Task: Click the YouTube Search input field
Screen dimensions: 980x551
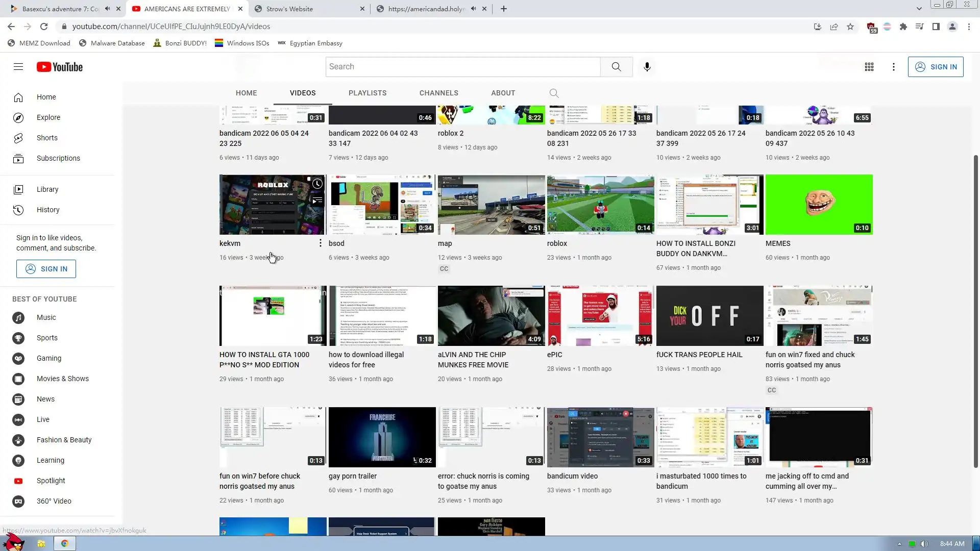Action: click(462, 67)
